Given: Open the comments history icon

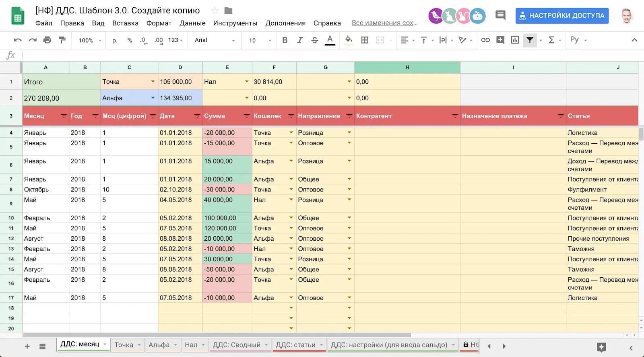Looking at the screenshot, I should click(500, 15).
